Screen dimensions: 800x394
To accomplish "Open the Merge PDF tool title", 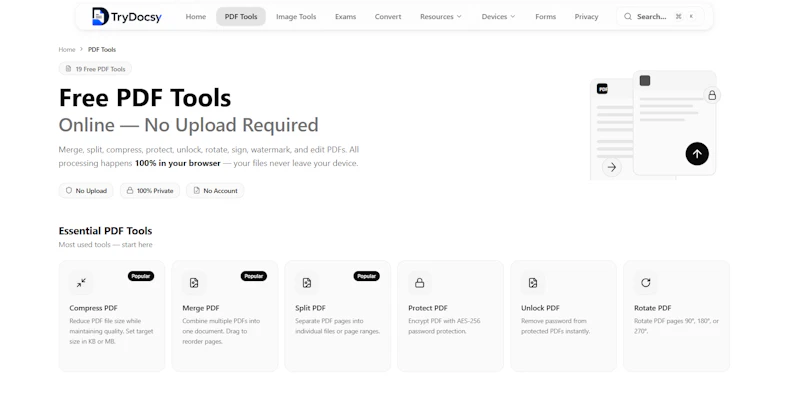I will click(201, 308).
